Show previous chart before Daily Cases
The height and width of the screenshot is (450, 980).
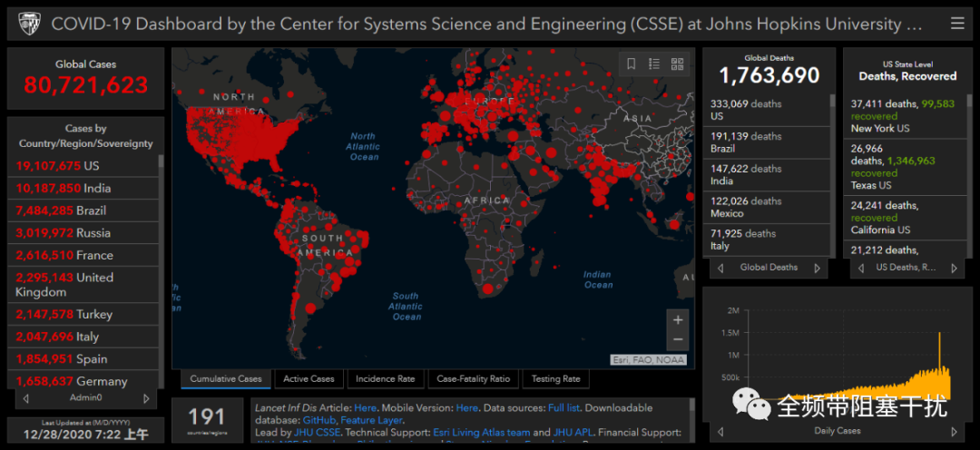click(x=720, y=431)
